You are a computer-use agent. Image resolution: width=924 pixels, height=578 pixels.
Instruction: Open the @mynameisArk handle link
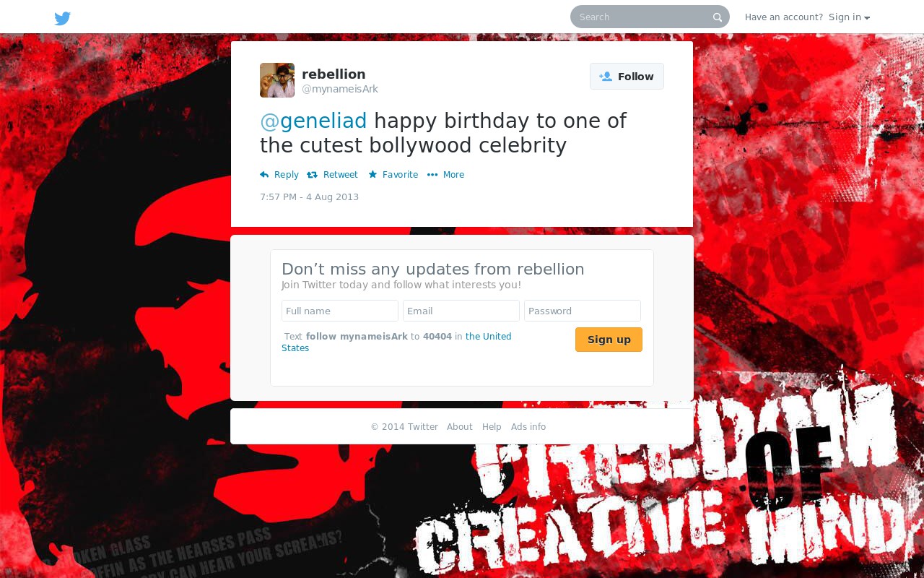[x=340, y=89]
